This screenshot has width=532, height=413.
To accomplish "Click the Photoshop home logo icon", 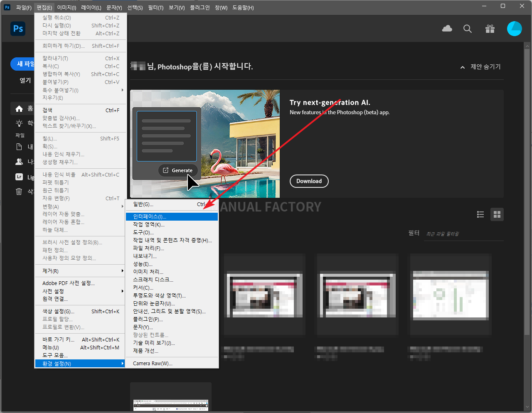I will coord(18,29).
